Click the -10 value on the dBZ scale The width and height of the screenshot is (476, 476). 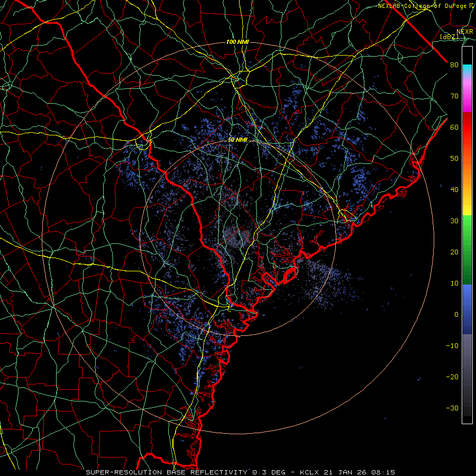[x=452, y=346]
